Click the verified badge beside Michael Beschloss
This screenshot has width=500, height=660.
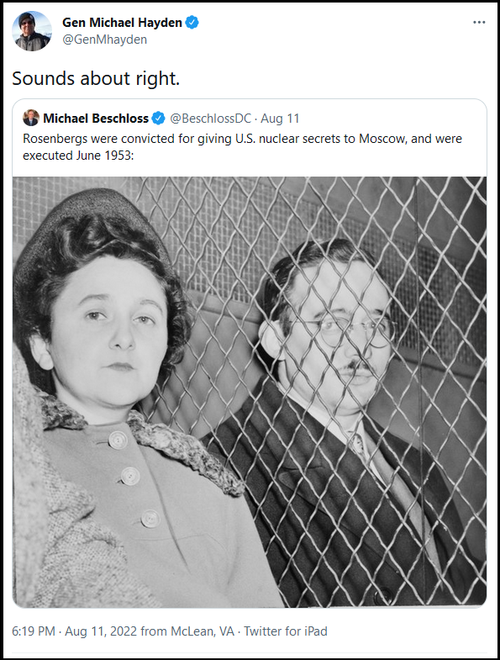click(158, 119)
